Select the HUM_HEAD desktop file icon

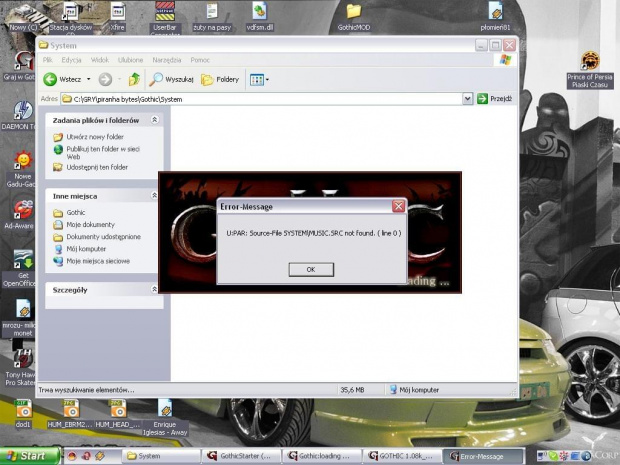pos(118,414)
